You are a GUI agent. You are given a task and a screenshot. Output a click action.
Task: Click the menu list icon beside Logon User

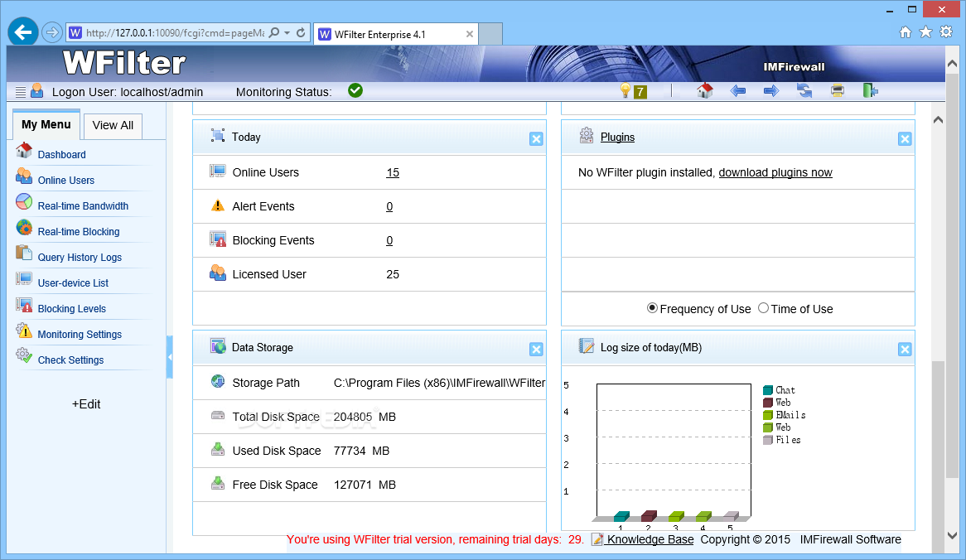(21, 92)
